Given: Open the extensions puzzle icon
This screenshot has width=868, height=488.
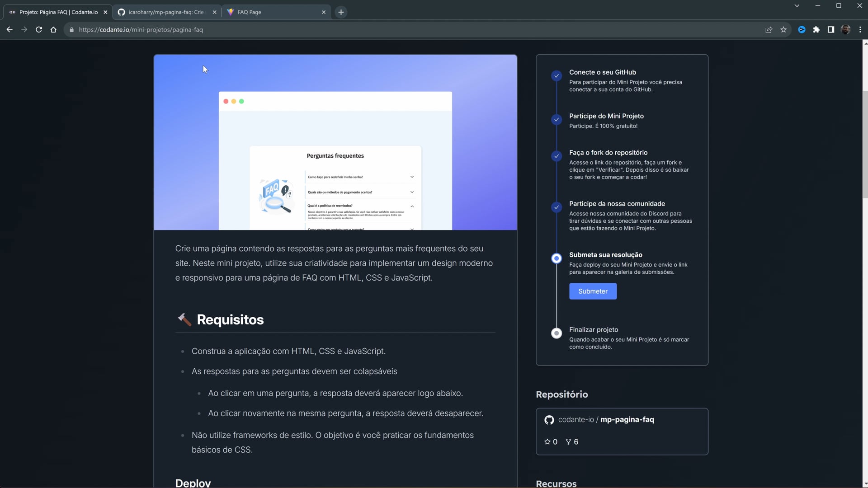Looking at the screenshot, I should (x=816, y=29).
